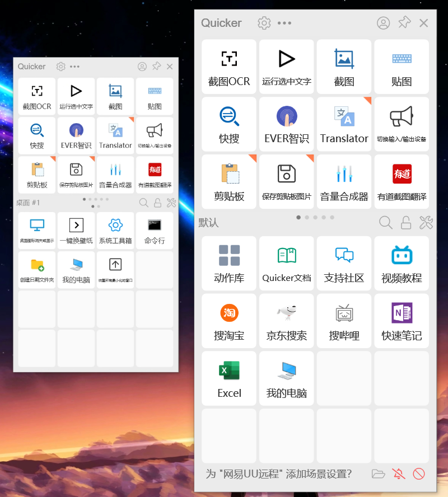Toggle the lock icon in the larger Quicker panel
The image size is (448, 497).
(406, 223)
